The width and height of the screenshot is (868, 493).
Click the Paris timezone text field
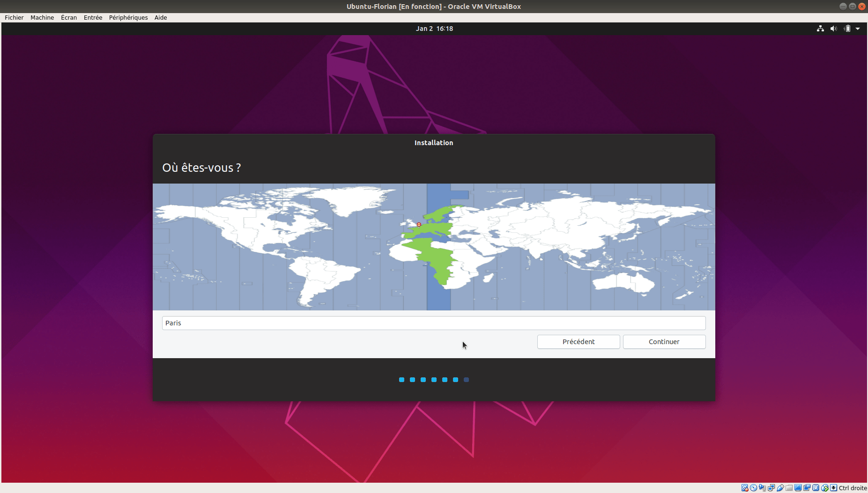point(434,323)
